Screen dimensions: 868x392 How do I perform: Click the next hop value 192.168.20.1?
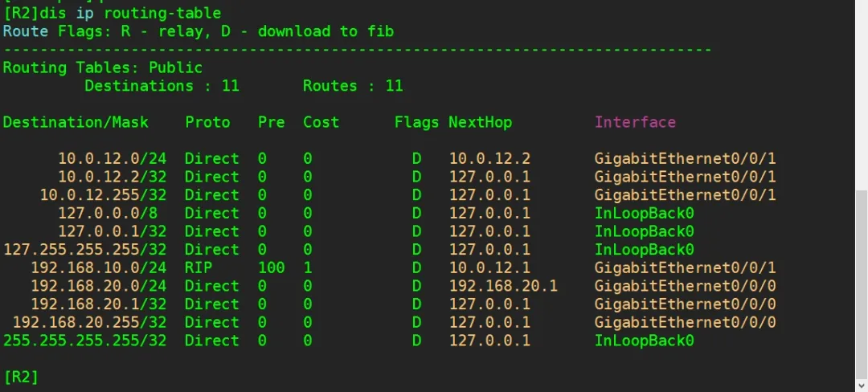click(503, 286)
